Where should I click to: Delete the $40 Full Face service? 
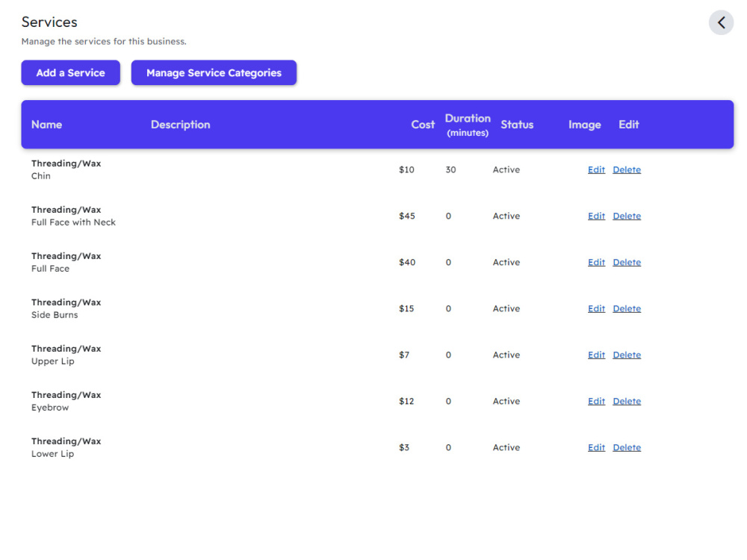click(627, 262)
